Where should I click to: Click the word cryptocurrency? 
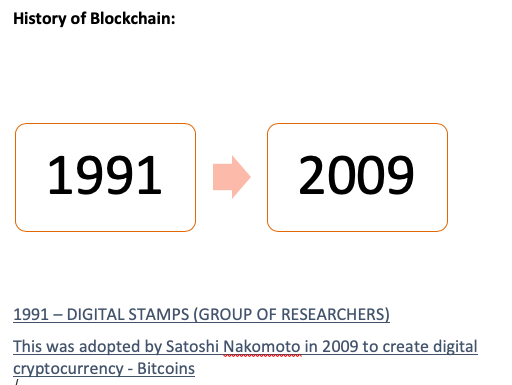[x=68, y=369]
